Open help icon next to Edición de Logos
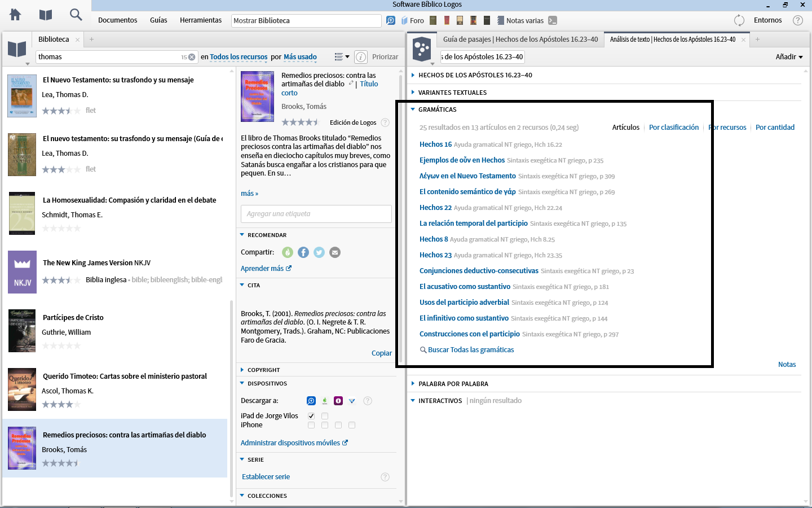 [x=385, y=122]
